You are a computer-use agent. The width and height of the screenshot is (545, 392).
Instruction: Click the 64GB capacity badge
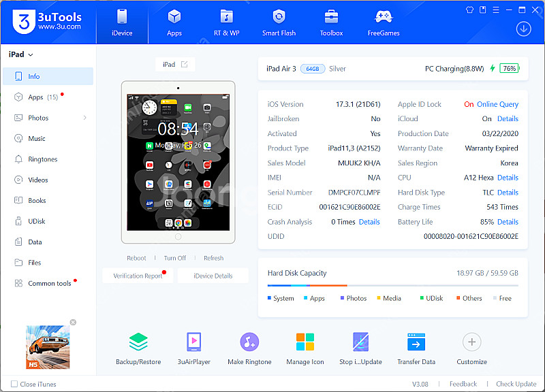(x=313, y=69)
